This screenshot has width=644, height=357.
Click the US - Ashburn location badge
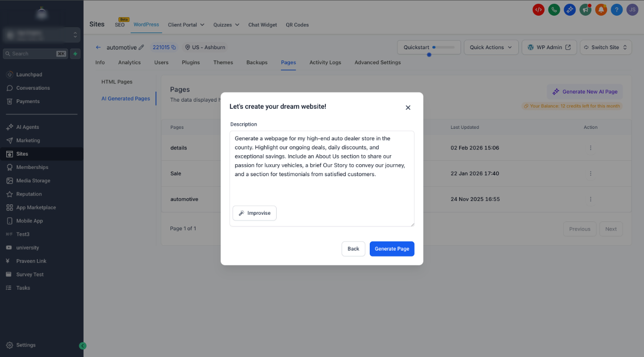pyautogui.click(x=205, y=47)
